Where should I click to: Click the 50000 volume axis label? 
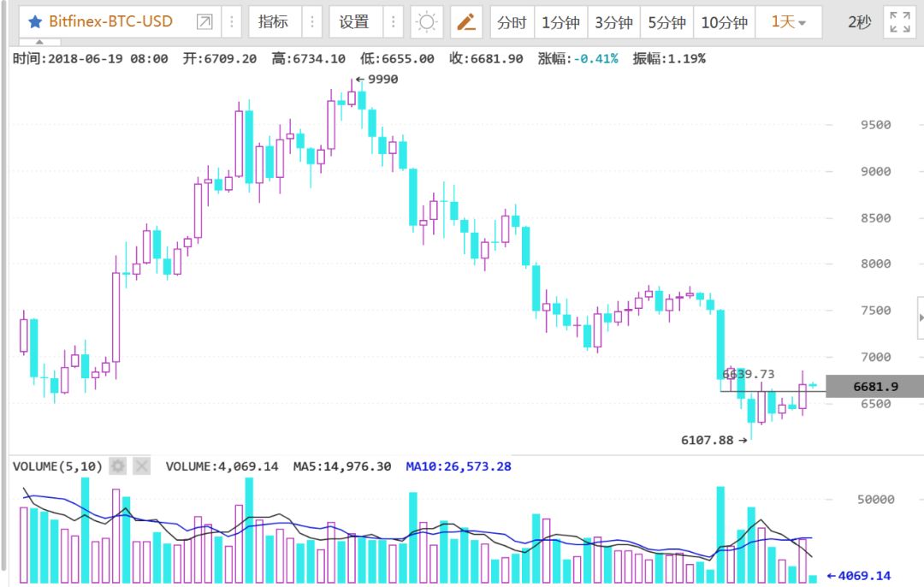click(876, 499)
